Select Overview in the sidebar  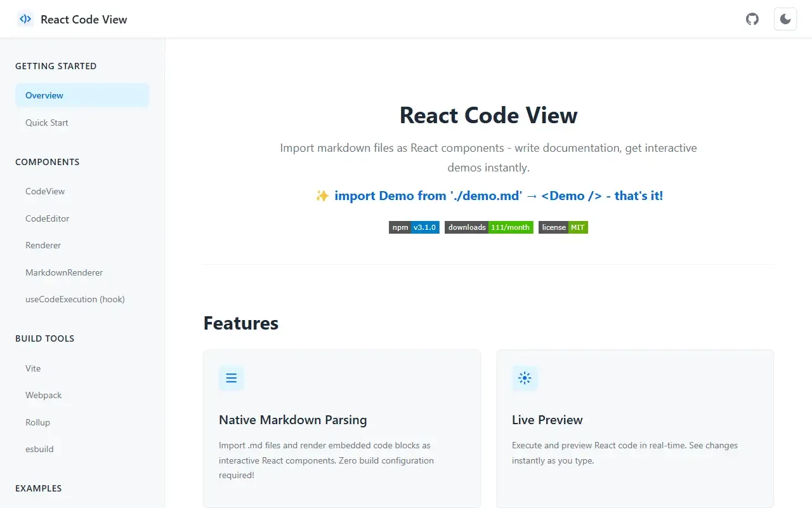(82, 95)
